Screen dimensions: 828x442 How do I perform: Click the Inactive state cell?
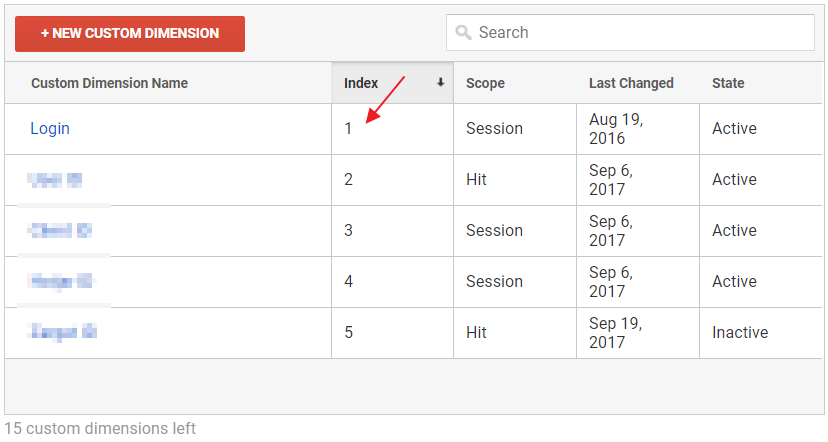740,332
